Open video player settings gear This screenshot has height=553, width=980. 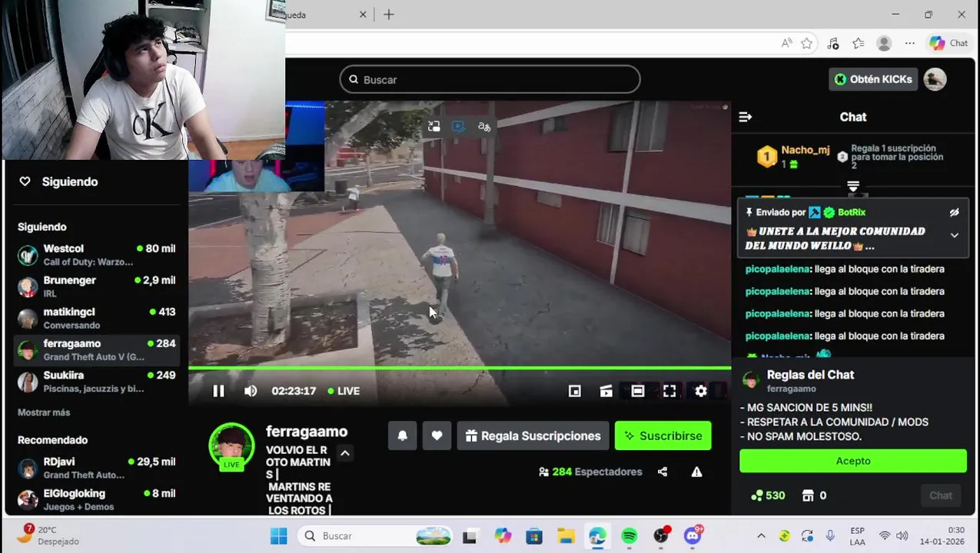pos(701,391)
